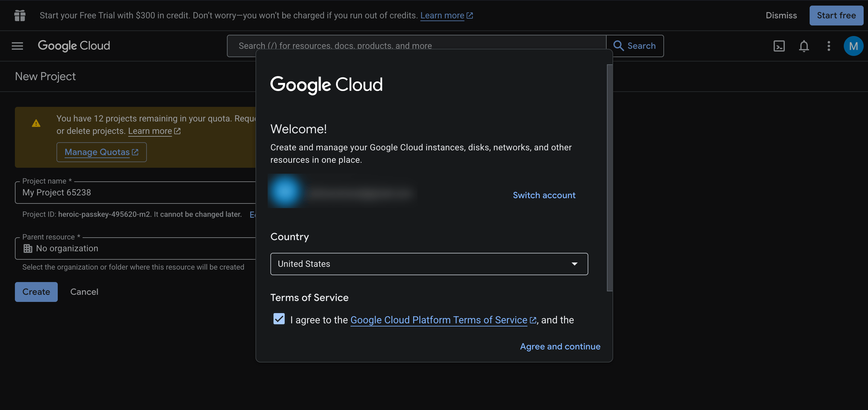The width and height of the screenshot is (868, 410).
Task: Activate Cloud Shell terminal icon
Action: [779, 46]
